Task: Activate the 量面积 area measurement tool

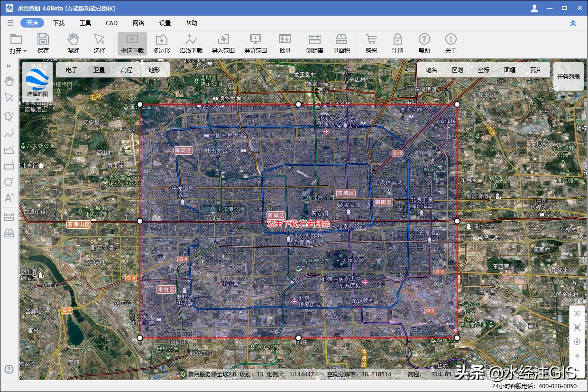Action: click(341, 44)
